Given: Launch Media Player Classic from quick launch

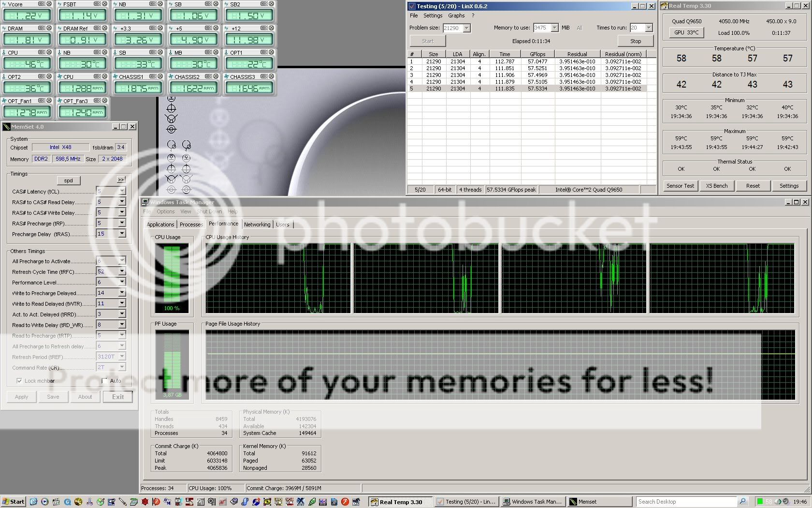Looking at the screenshot, I should (56, 502).
